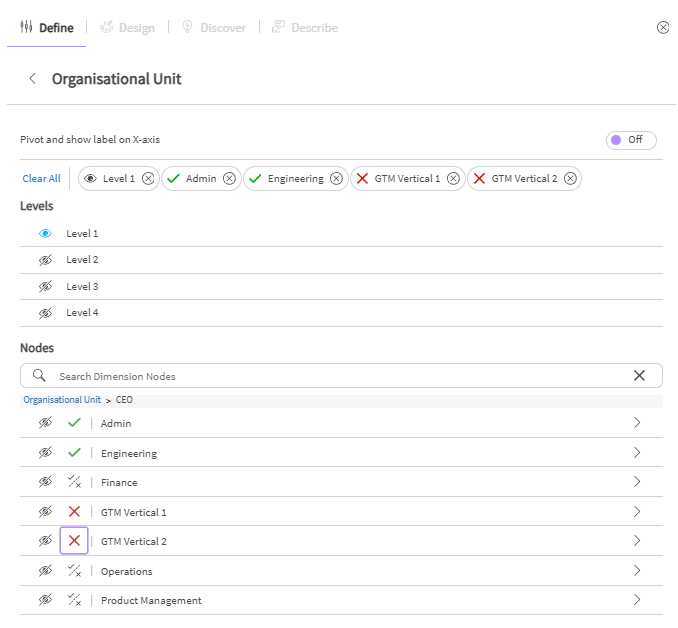Close the panel with top-right X icon
678x628 pixels.
pyautogui.click(x=663, y=28)
